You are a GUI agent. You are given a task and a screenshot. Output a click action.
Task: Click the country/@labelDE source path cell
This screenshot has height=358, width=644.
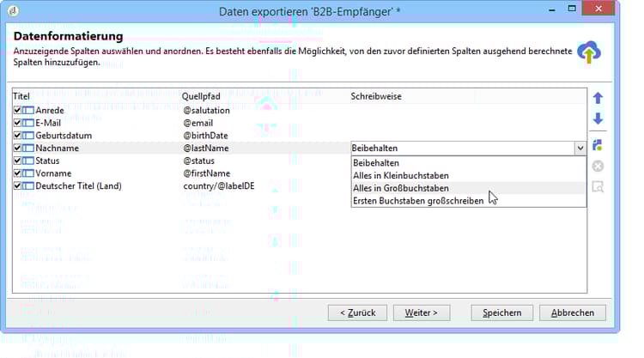tap(219, 186)
